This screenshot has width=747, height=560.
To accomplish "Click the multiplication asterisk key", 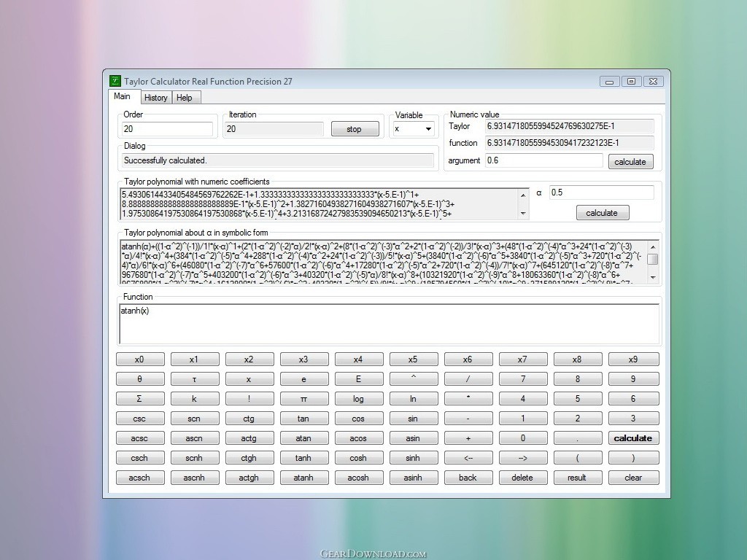I will pos(468,399).
